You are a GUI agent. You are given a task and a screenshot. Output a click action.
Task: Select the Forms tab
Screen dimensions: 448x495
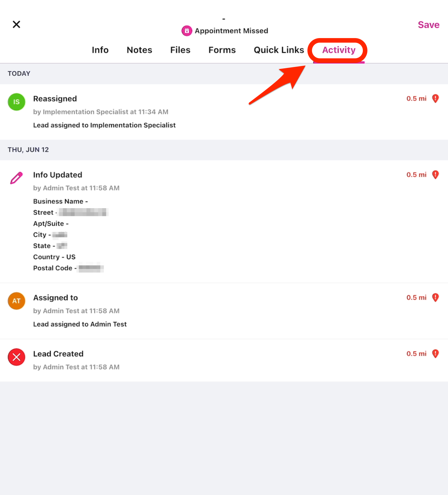pos(222,50)
